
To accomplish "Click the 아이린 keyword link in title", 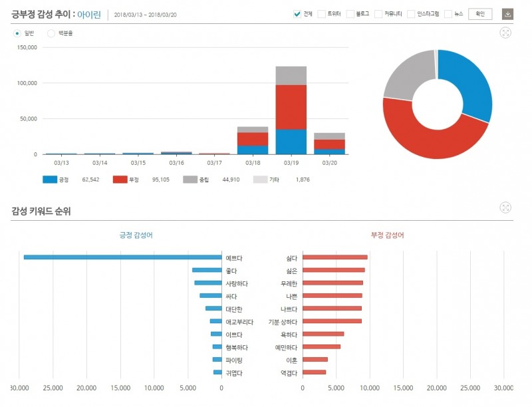I will [x=88, y=14].
